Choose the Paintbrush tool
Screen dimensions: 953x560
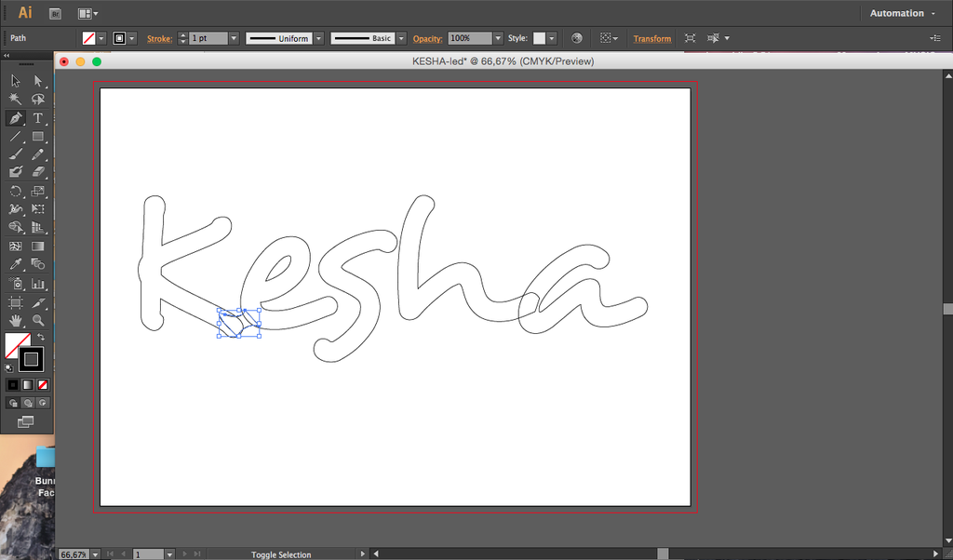(x=15, y=154)
